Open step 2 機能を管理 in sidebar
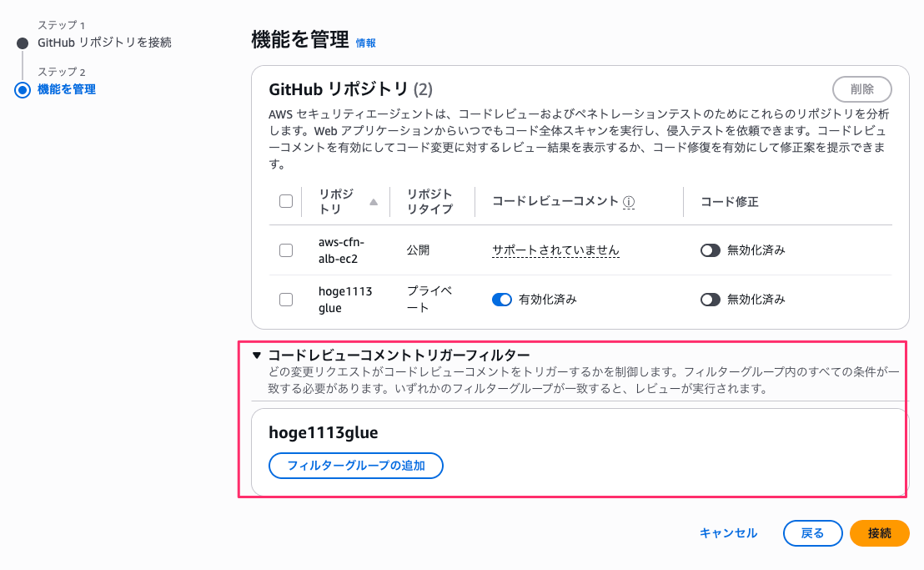Image resolution: width=924 pixels, height=570 pixels. (x=67, y=89)
